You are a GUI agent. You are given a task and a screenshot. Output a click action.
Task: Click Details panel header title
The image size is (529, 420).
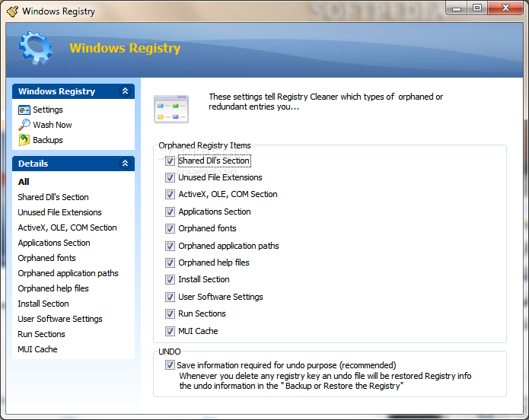click(33, 164)
